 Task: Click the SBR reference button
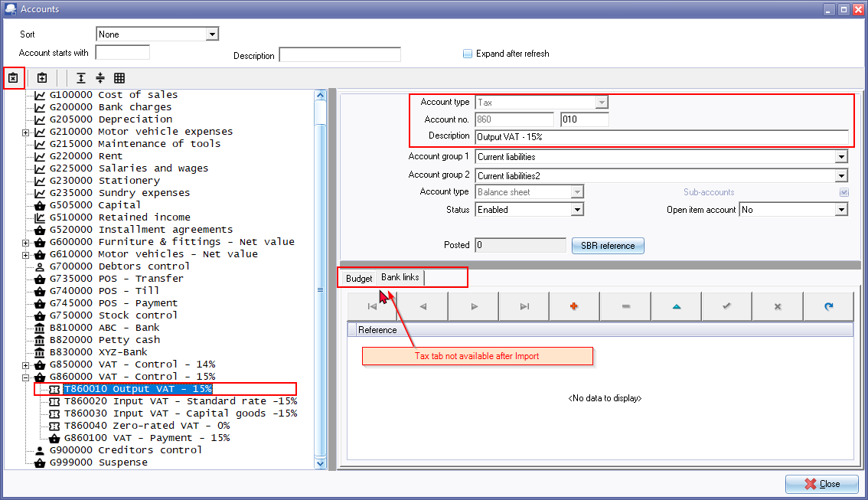(x=608, y=246)
